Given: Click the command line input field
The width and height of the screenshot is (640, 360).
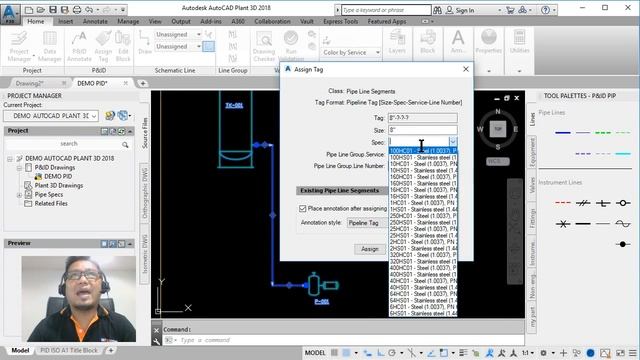Looking at the screenshot, I should (x=343, y=340).
